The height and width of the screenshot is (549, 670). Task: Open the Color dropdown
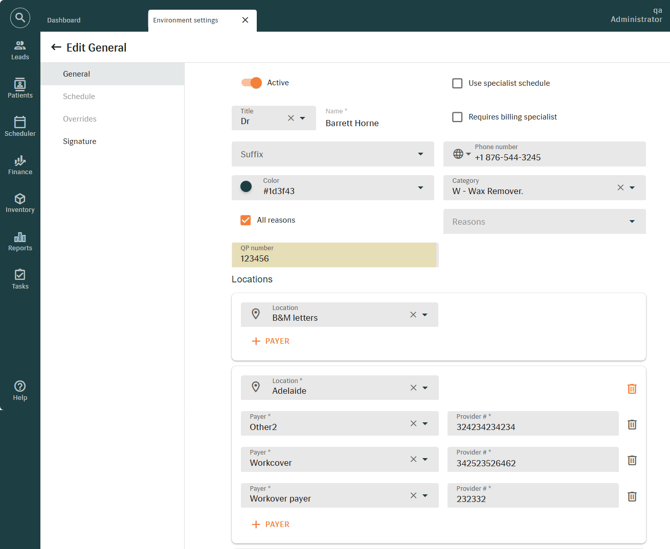(333, 188)
